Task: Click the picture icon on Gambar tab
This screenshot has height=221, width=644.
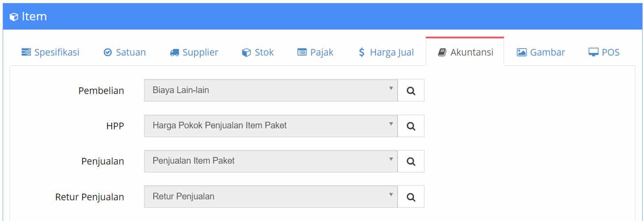Action: pyautogui.click(x=522, y=52)
